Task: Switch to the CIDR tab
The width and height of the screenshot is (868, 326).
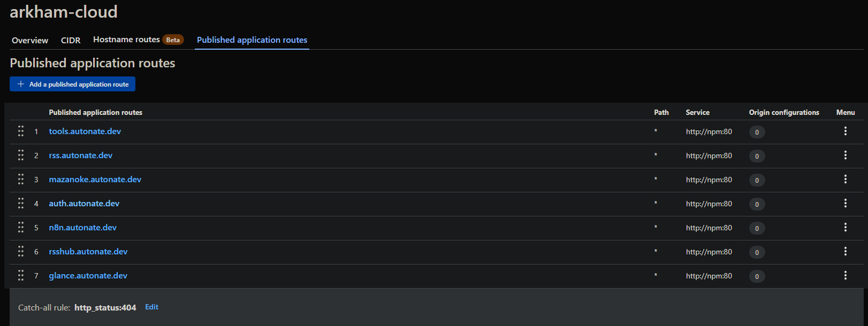Action: [x=71, y=41]
